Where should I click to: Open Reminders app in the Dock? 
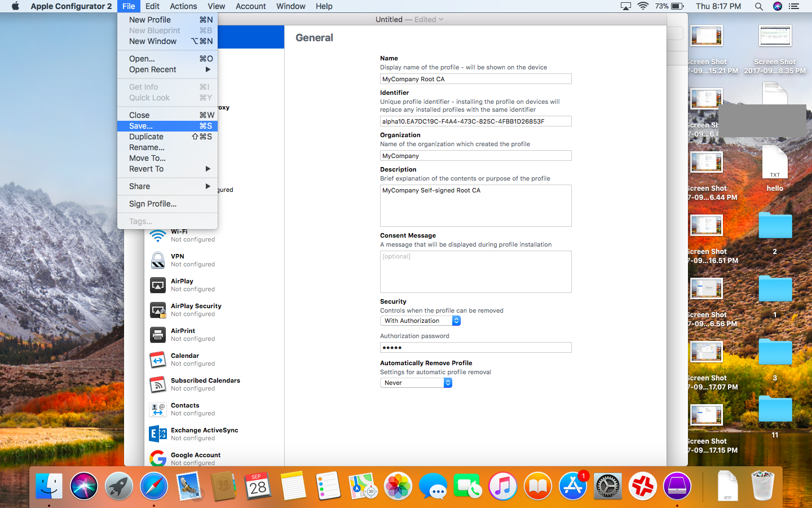pos(328,486)
